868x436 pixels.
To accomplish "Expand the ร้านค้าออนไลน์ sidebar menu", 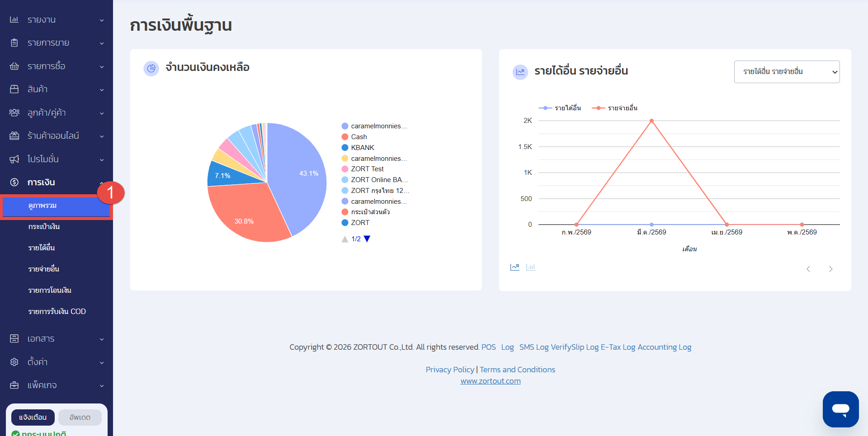I will coord(57,136).
